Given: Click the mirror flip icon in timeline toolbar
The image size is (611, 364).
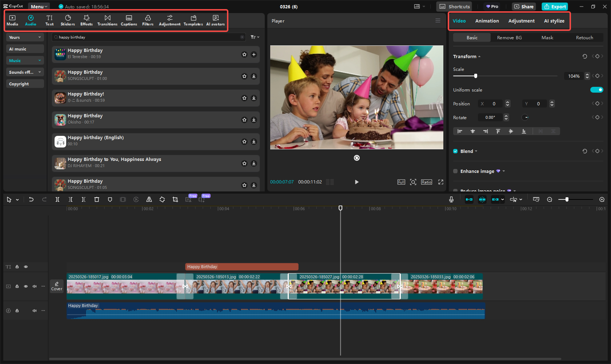Looking at the screenshot, I should [x=149, y=199].
